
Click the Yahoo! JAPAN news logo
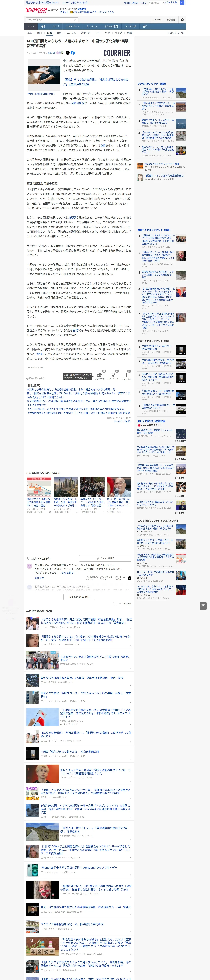pyautogui.click(x=42, y=10)
